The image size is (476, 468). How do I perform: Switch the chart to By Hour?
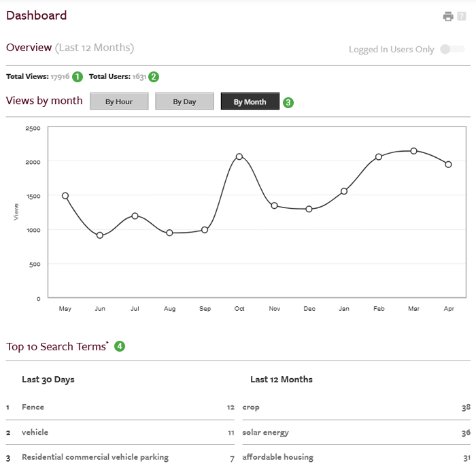(x=119, y=101)
